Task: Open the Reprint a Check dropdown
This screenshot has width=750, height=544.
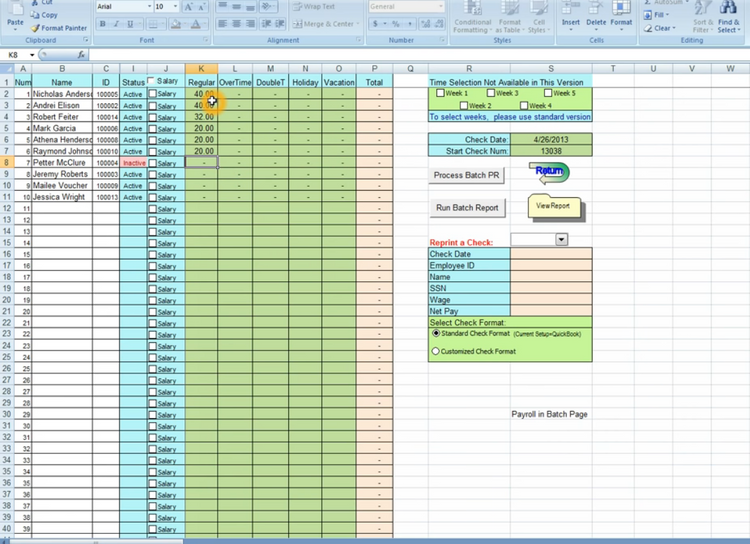Action: [x=560, y=240]
